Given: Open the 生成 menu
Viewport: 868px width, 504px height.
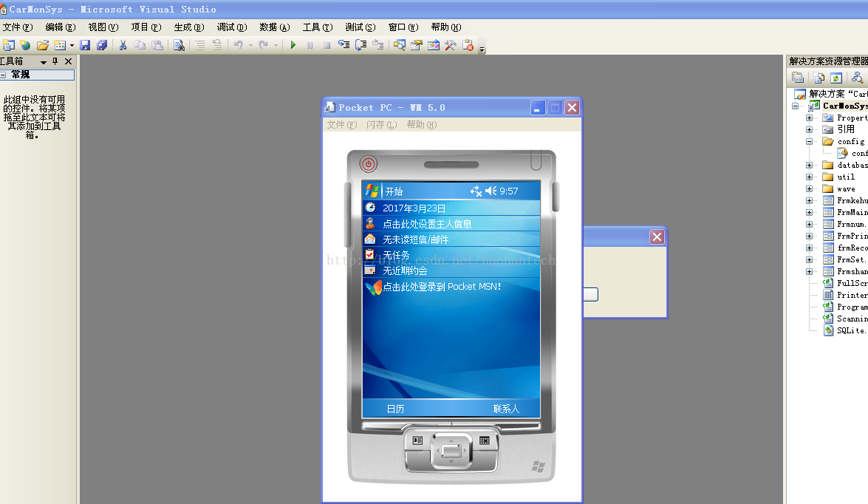Looking at the screenshot, I should coord(189,27).
